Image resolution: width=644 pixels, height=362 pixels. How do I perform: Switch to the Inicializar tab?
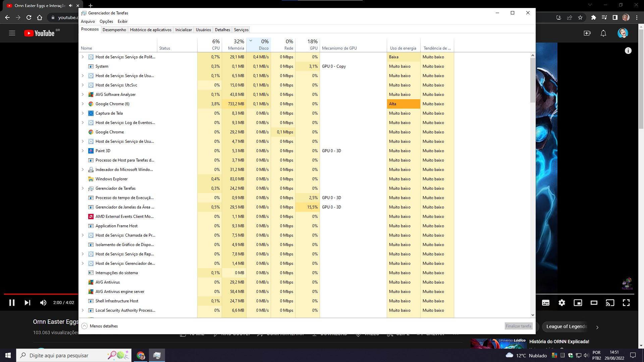(x=183, y=30)
